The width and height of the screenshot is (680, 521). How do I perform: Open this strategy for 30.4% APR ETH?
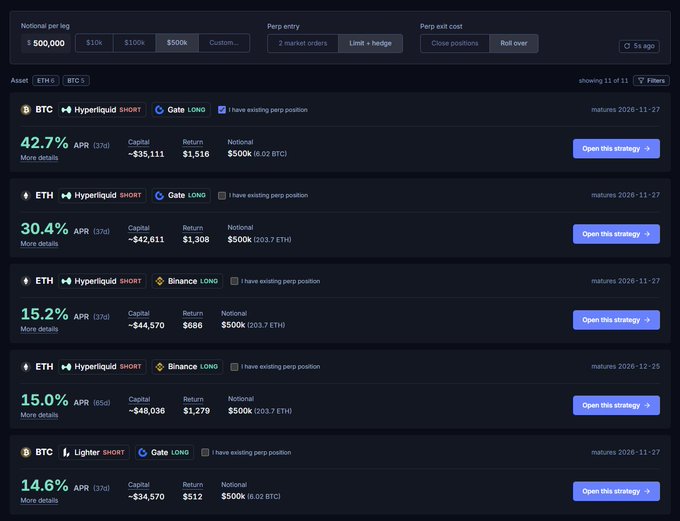616,234
